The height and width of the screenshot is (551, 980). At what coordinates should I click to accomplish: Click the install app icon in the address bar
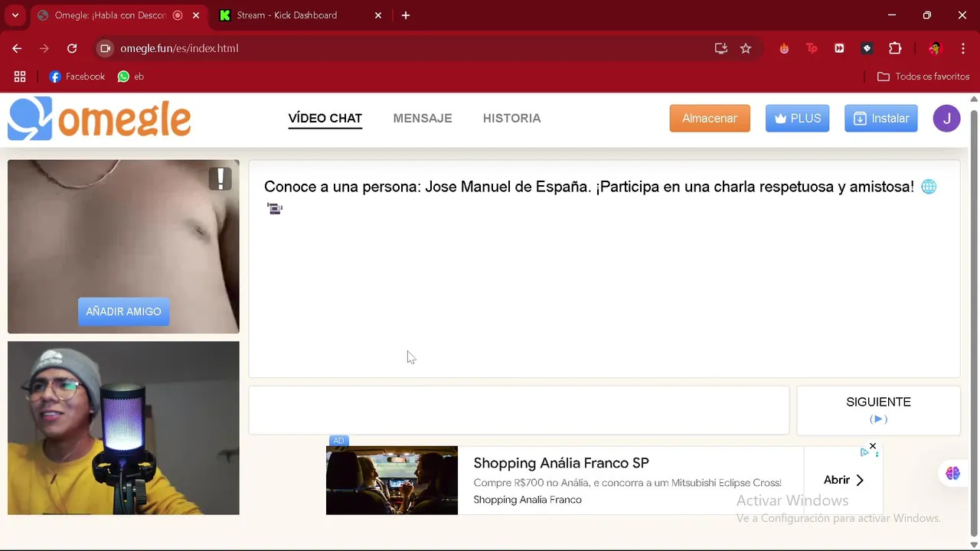[721, 48]
